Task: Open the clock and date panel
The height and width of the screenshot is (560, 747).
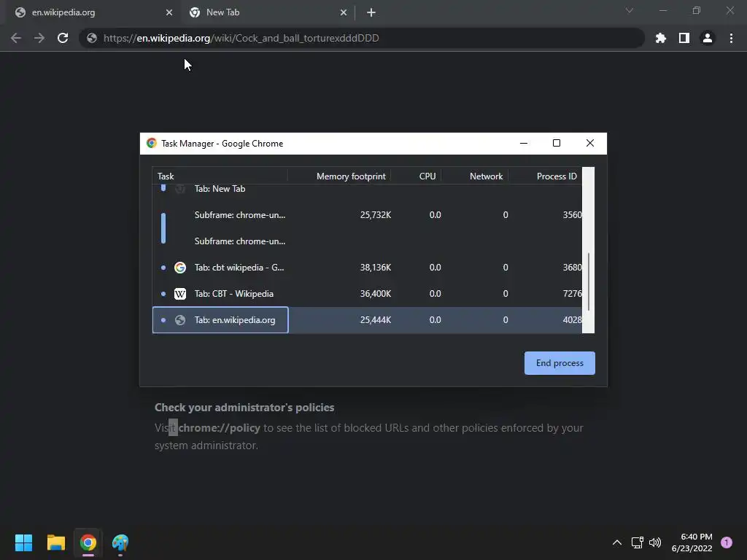Action: click(x=692, y=542)
